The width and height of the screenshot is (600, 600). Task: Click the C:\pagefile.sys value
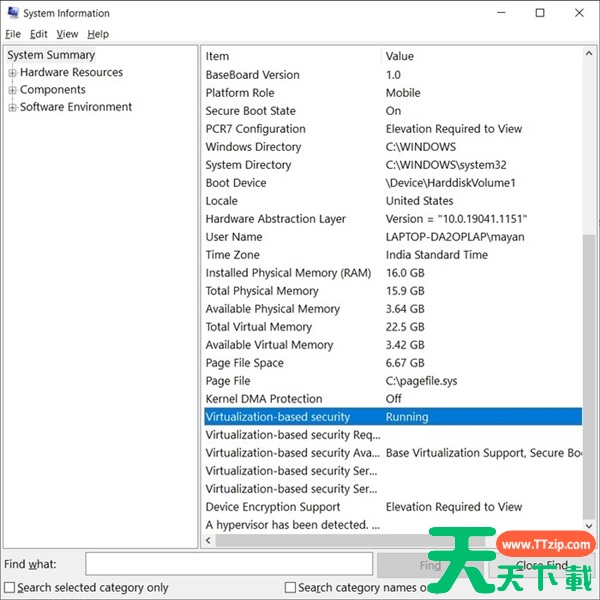(x=421, y=381)
